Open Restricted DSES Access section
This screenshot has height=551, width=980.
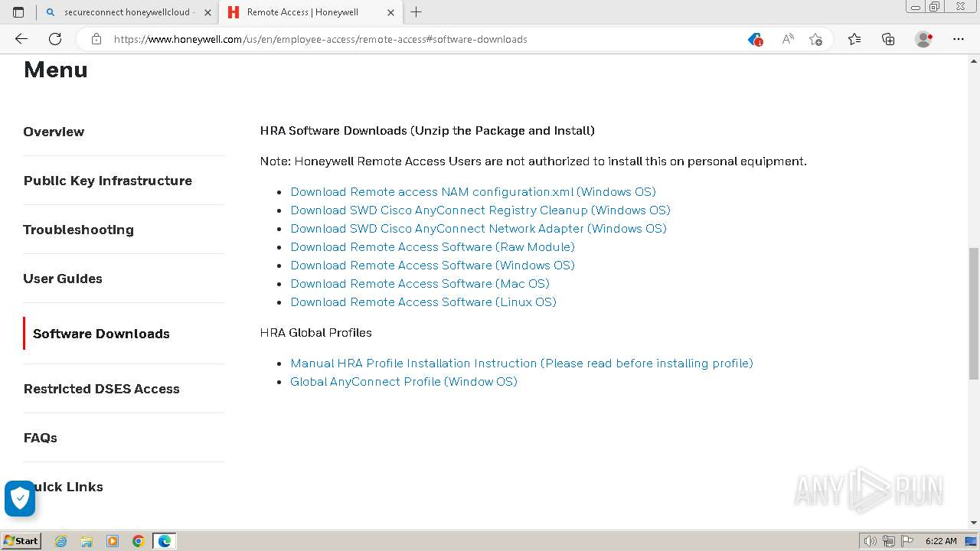tap(101, 389)
